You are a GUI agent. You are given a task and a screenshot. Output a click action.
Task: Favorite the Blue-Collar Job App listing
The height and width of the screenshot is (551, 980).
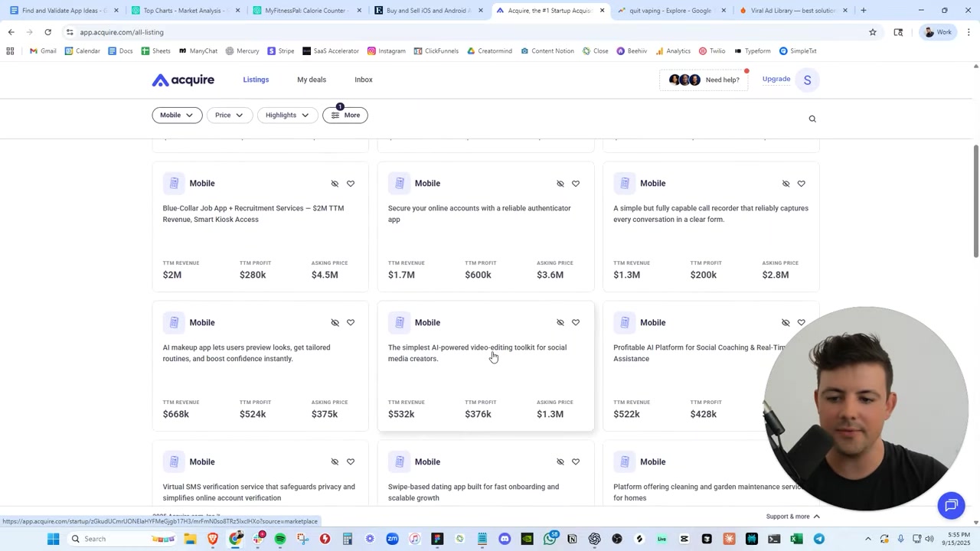[x=351, y=184]
